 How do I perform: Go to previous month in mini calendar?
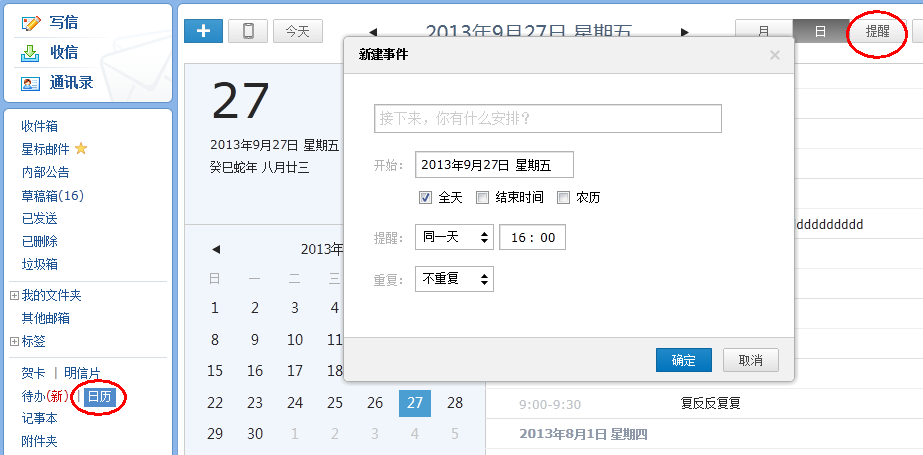tap(215, 249)
